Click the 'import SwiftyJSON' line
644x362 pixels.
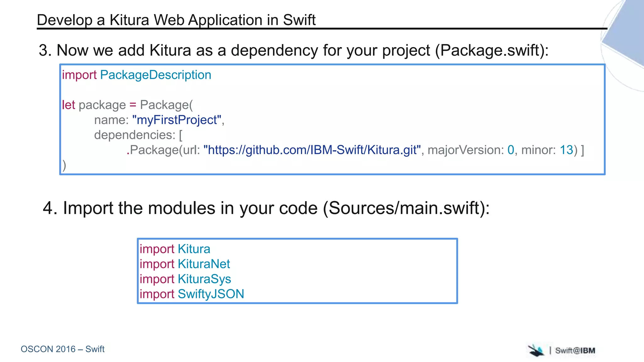(192, 294)
